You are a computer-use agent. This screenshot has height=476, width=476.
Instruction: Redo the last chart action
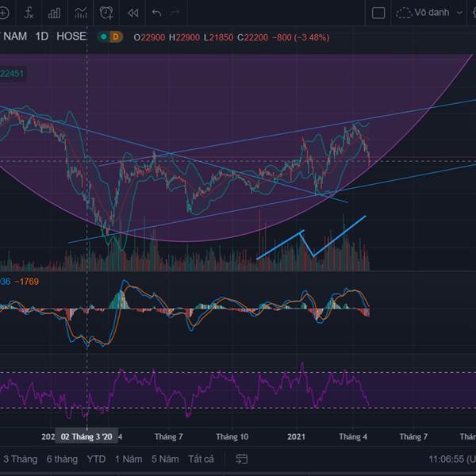click(x=175, y=13)
